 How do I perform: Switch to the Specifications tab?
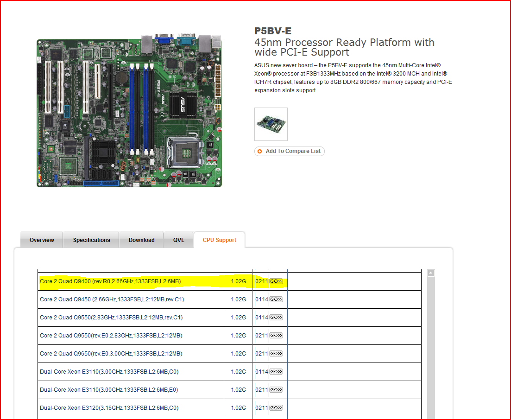tap(91, 240)
